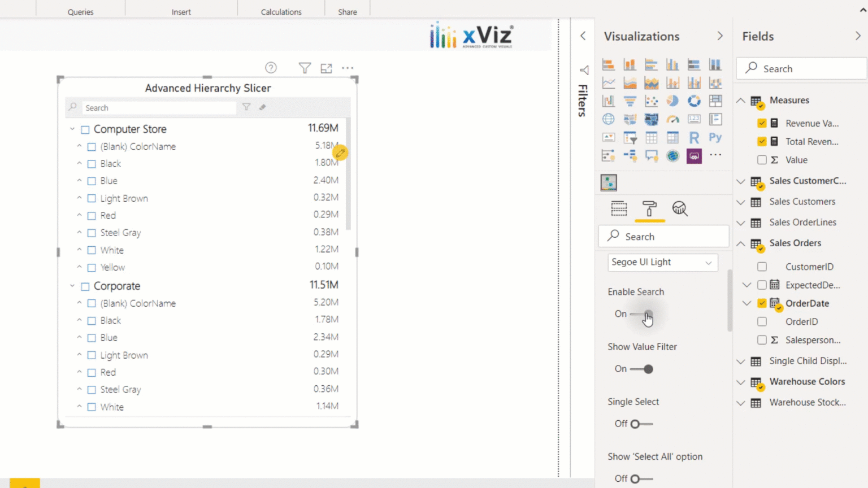Check the Computer Store checkbox in slicer
Image resolution: width=868 pixels, height=488 pixels.
[85, 129]
